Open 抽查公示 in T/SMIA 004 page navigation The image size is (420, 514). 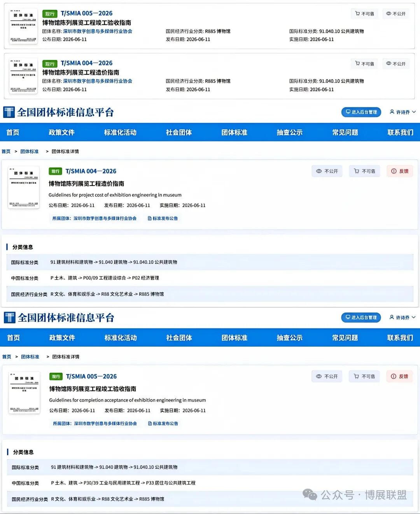click(290, 132)
